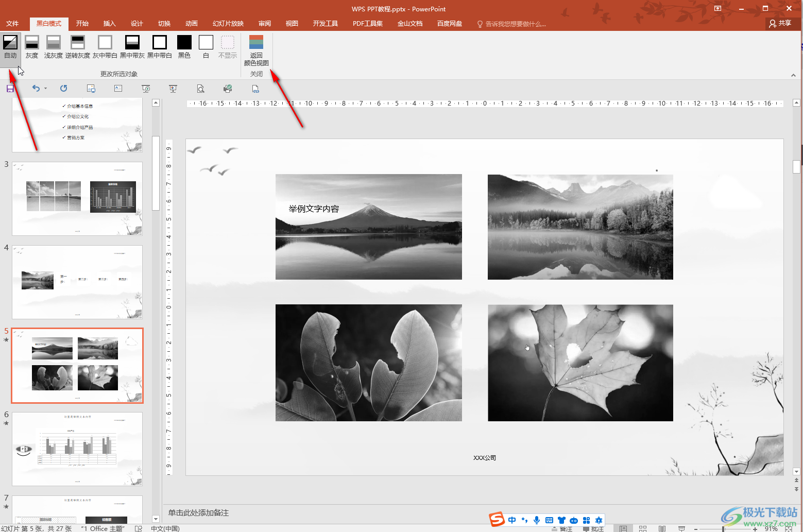Open the 动画 (Animations) tab
Image resolution: width=803 pixels, height=532 pixels.
point(192,24)
